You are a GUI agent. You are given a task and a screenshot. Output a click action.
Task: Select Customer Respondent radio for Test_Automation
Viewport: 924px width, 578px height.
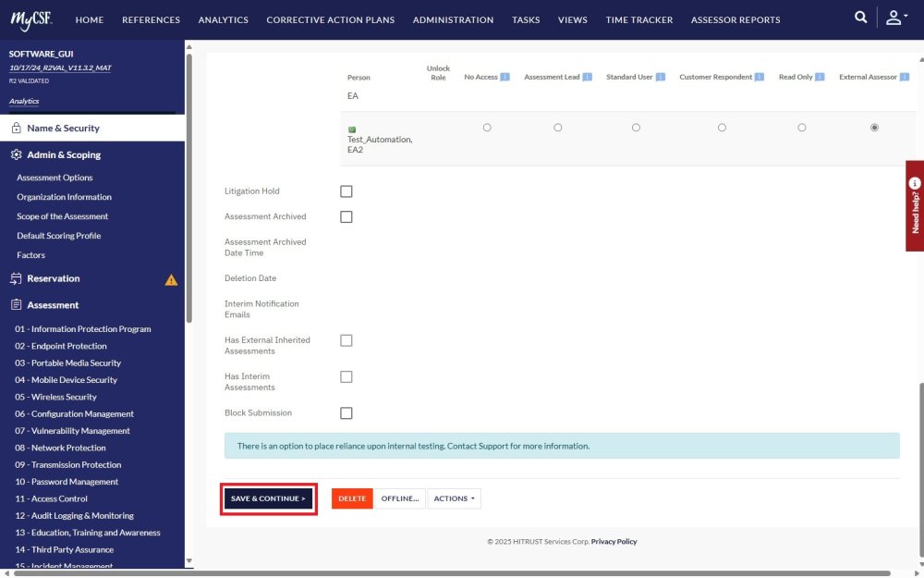click(x=722, y=128)
